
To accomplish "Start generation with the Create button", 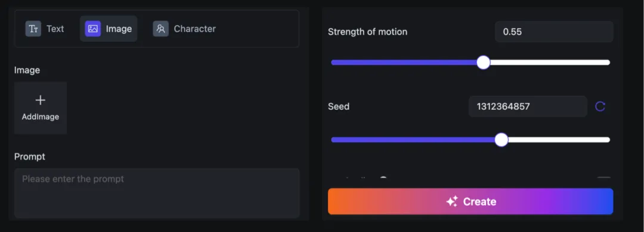I will [470, 201].
